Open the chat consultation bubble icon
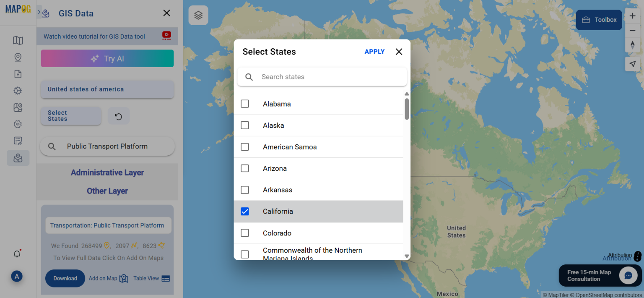 coord(628,275)
